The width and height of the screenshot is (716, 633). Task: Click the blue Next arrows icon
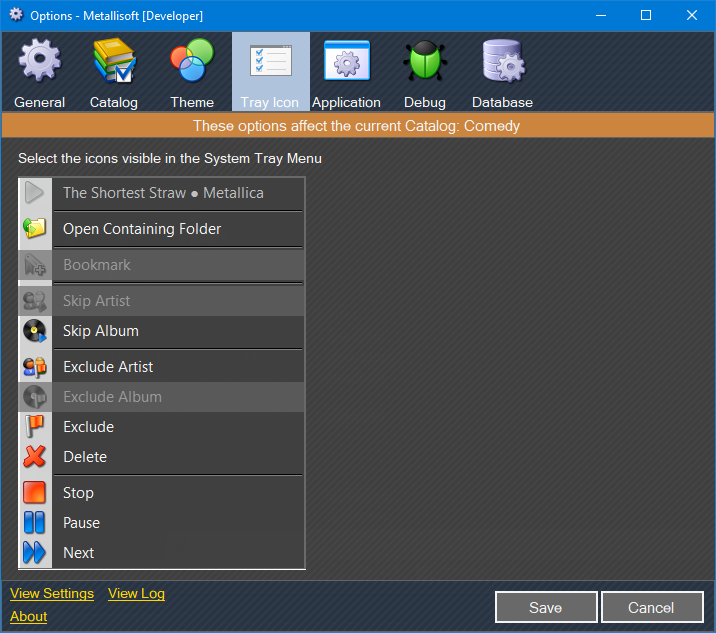pos(35,553)
